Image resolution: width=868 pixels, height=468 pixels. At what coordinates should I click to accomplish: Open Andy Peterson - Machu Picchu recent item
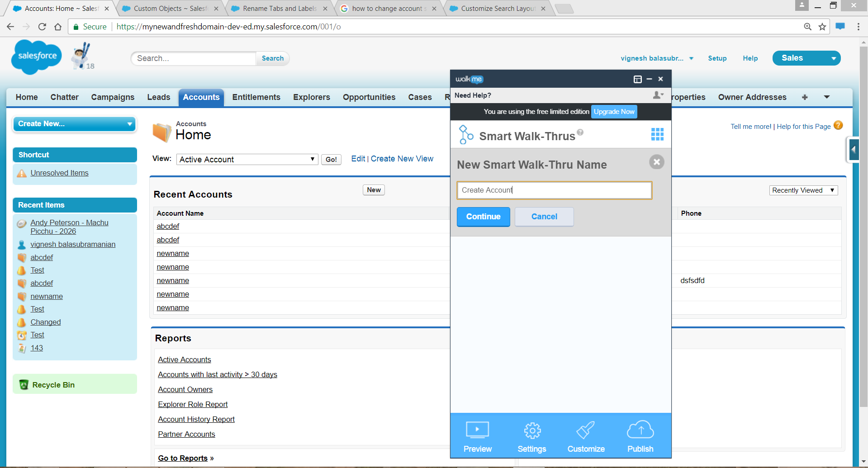(70, 227)
